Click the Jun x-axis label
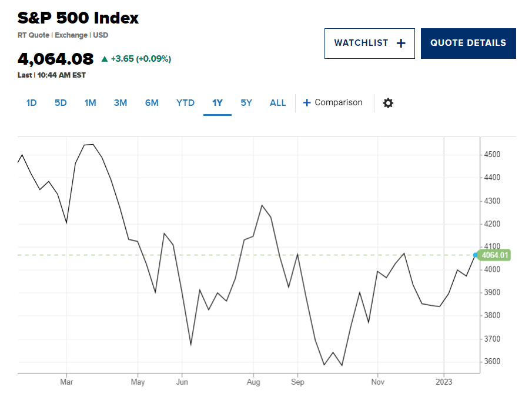 tap(182, 382)
